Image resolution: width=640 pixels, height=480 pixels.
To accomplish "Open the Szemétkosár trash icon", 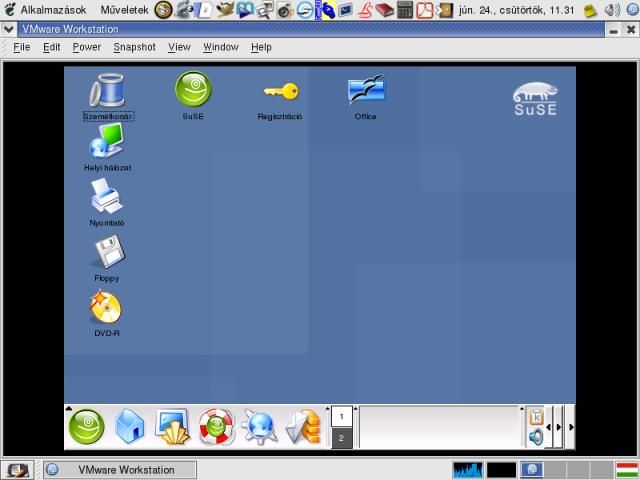I will [107, 91].
